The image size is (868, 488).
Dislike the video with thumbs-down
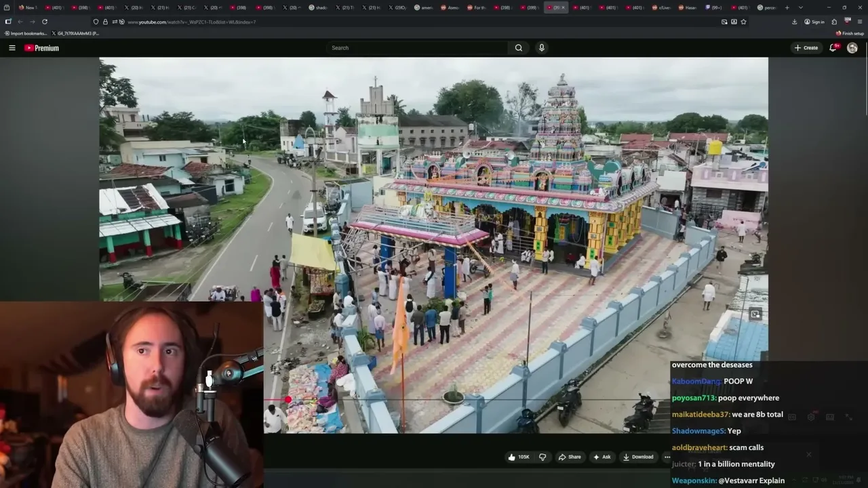tap(542, 457)
